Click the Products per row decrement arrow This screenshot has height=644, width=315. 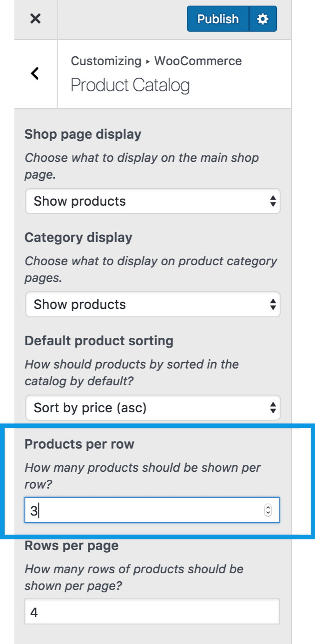[268, 513]
